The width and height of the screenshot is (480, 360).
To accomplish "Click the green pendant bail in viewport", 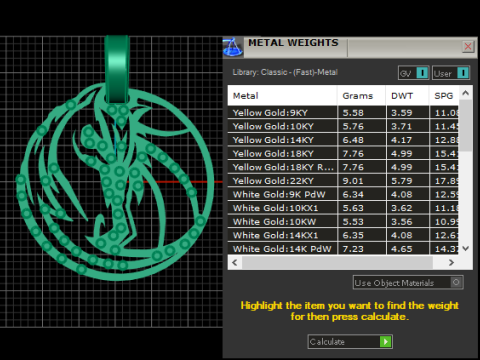I will pyautogui.click(x=117, y=68).
